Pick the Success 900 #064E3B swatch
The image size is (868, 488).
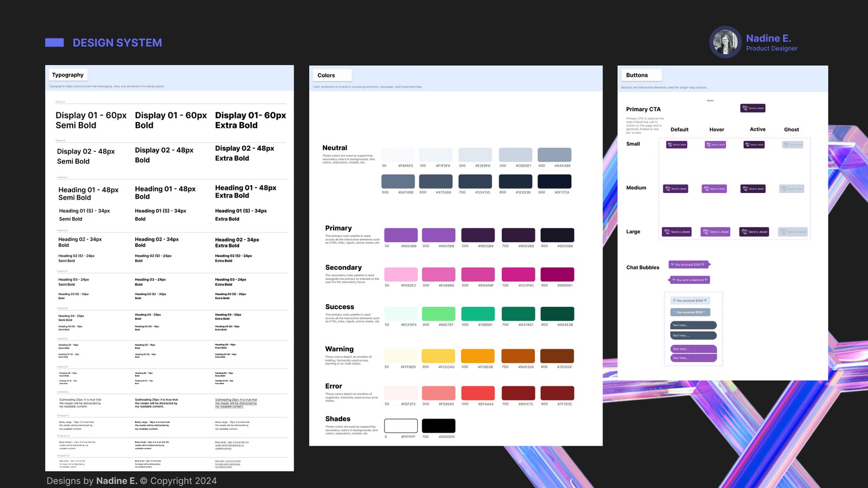(x=557, y=313)
